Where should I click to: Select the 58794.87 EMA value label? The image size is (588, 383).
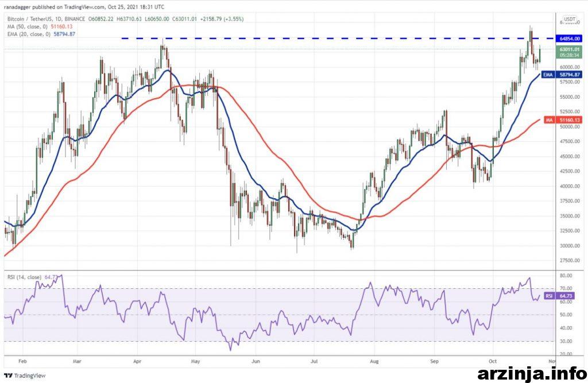coord(570,75)
